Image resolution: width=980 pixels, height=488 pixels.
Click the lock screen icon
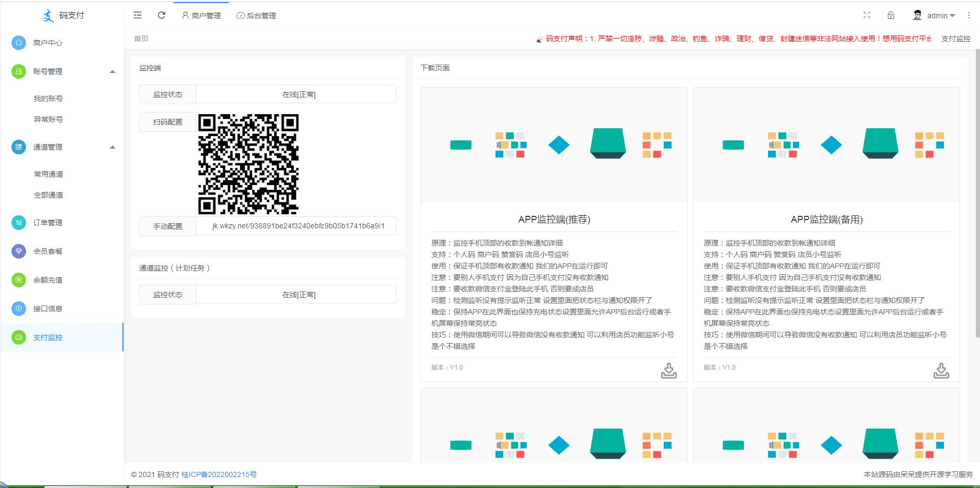[x=891, y=16]
